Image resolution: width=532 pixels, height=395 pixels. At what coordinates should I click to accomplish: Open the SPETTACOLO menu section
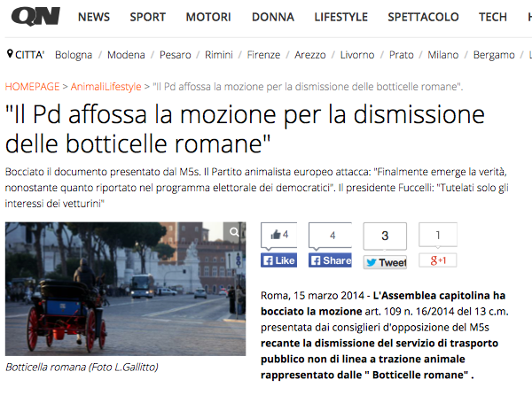click(423, 17)
